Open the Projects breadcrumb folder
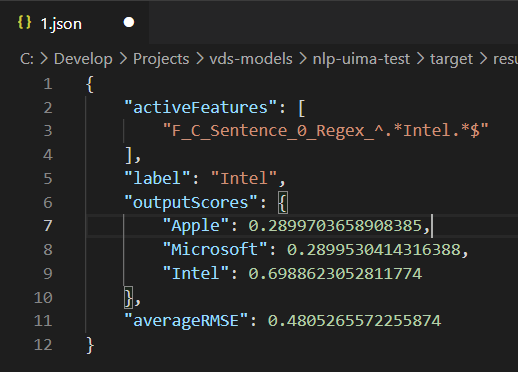 [x=161, y=59]
